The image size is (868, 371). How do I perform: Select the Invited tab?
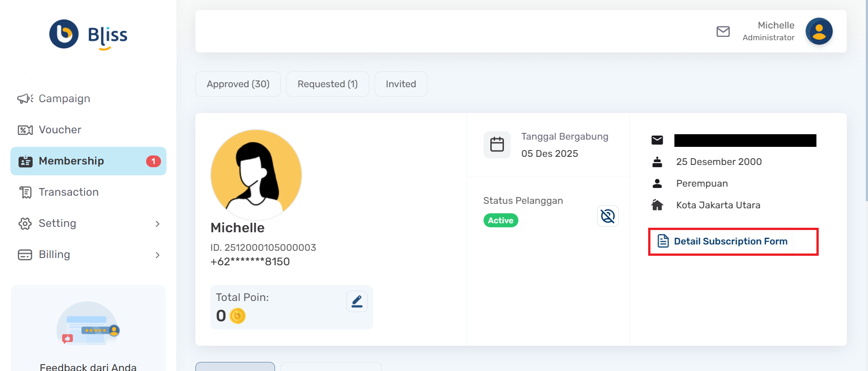(401, 84)
